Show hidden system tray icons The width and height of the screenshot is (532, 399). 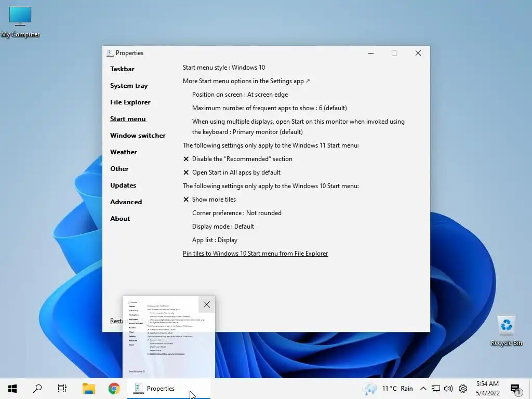pos(423,389)
